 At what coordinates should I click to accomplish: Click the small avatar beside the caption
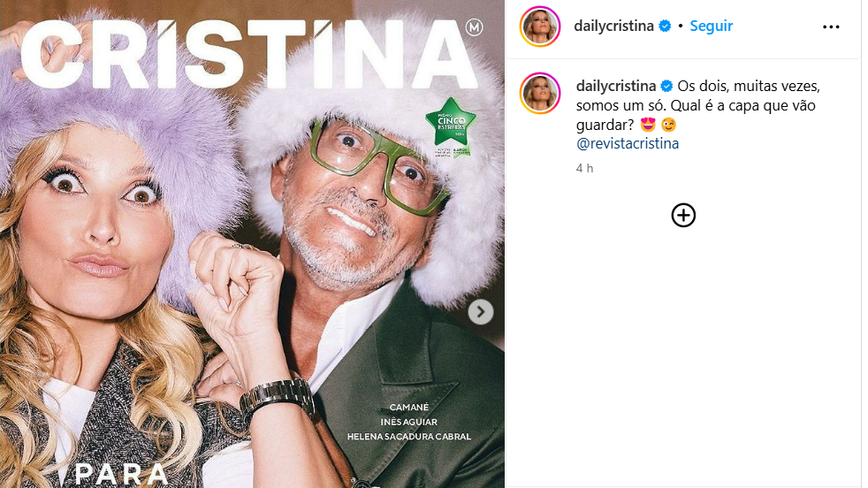click(x=541, y=93)
